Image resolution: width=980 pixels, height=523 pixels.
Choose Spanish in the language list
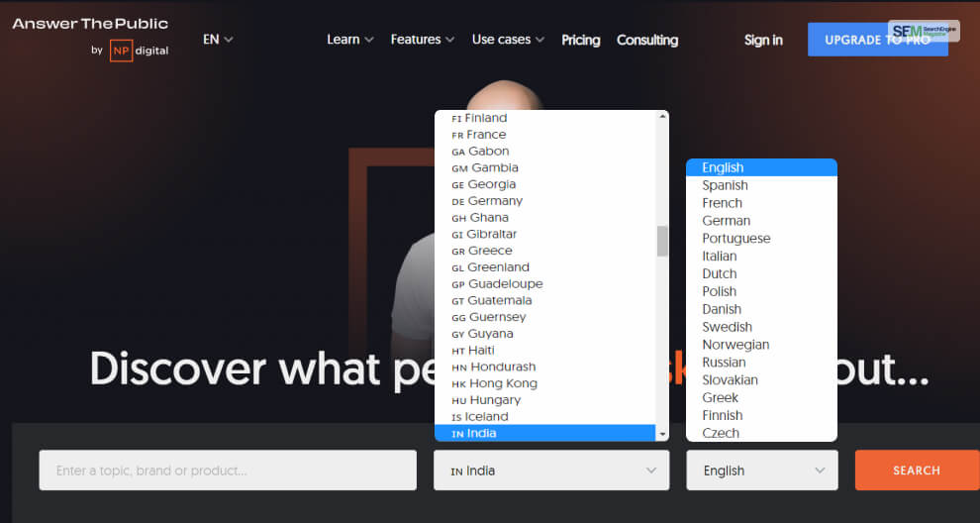click(761, 185)
